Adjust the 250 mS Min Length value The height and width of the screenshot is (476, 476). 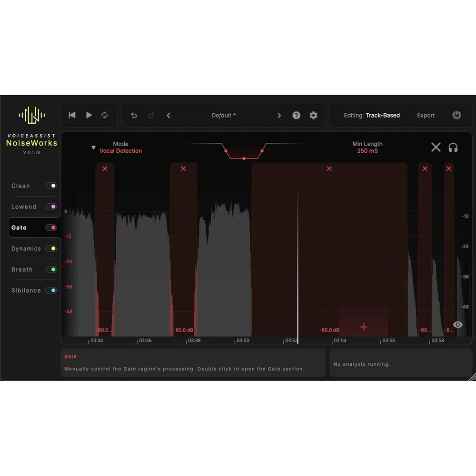point(367,151)
